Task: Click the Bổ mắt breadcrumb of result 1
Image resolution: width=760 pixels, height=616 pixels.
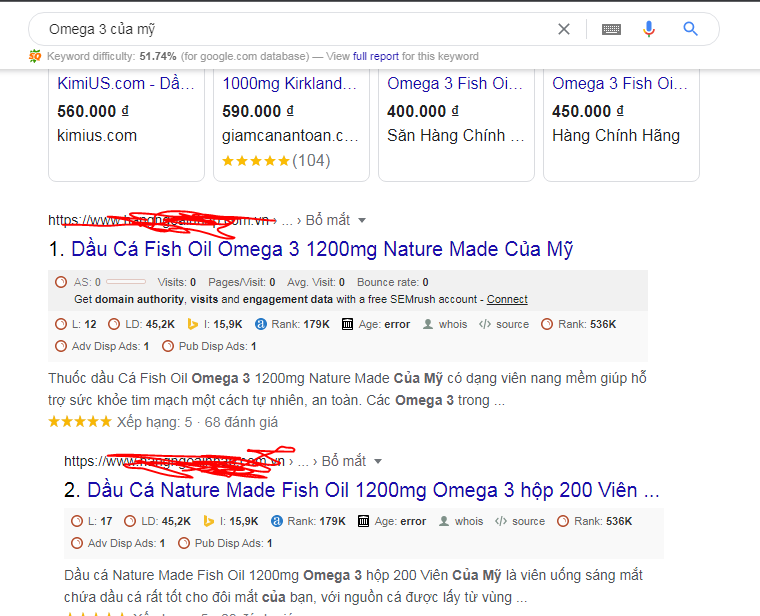Action: (x=328, y=220)
